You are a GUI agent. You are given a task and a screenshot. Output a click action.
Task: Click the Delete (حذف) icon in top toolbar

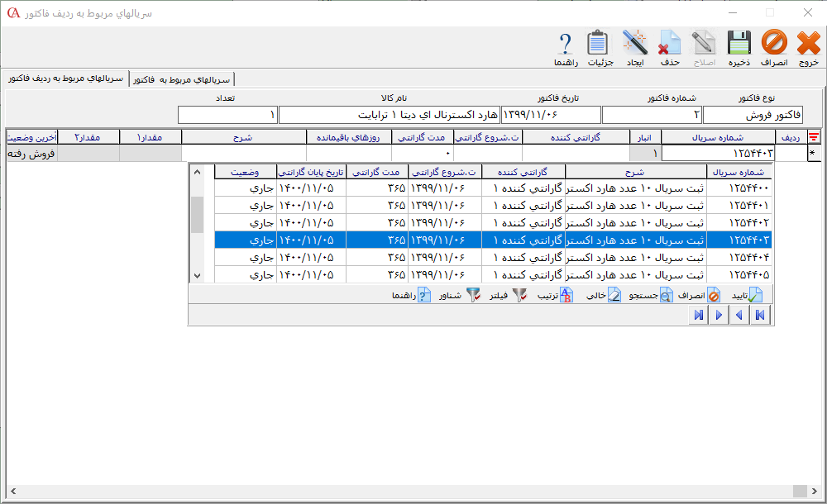point(669,47)
